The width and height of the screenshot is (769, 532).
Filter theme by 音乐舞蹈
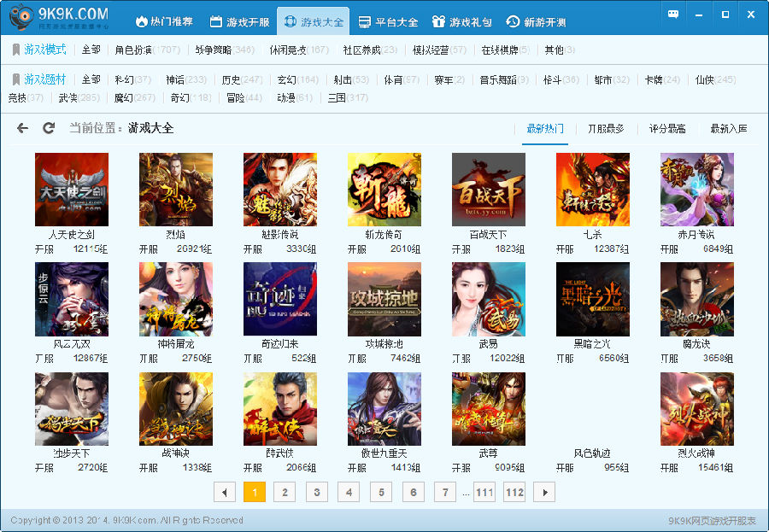pos(504,79)
